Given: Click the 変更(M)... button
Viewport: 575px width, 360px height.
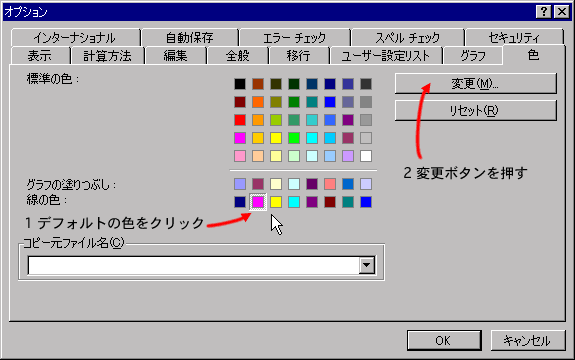Looking at the screenshot, I should (476, 84).
